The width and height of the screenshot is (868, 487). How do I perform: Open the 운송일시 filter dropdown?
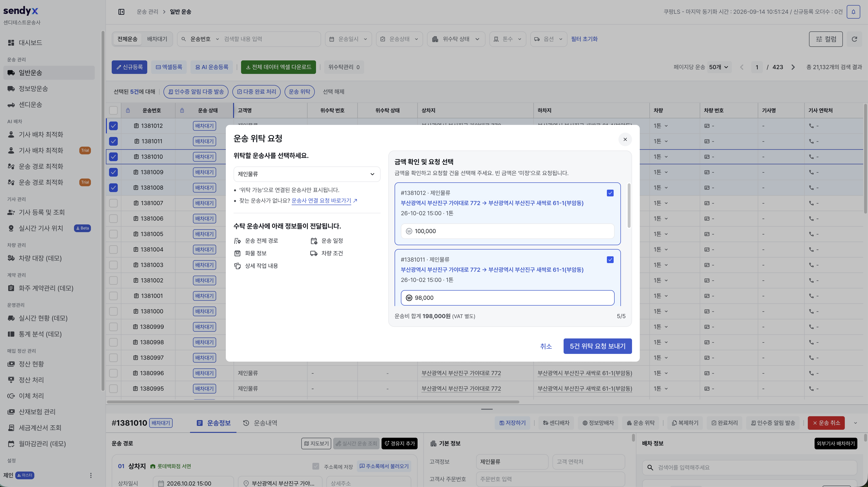point(348,39)
